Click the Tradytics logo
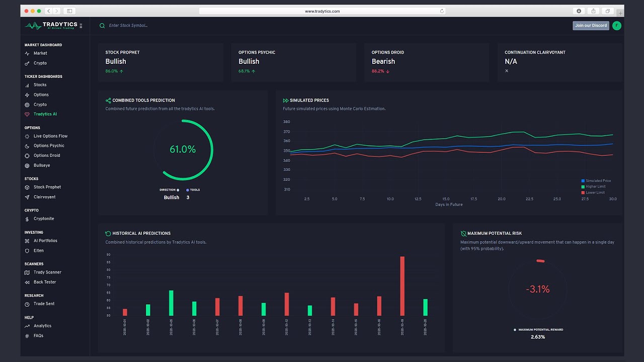Screen dimensions: 644x362 (51, 26)
